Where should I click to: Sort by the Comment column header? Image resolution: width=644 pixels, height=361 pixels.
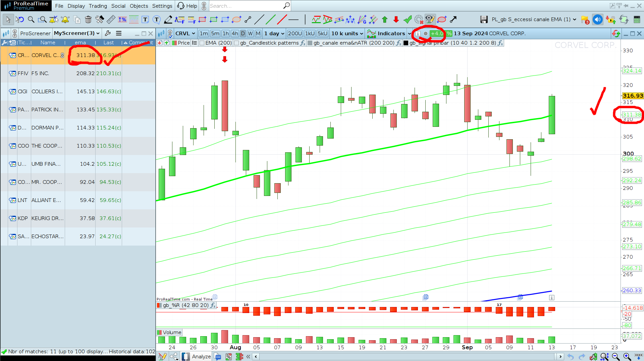point(138,43)
